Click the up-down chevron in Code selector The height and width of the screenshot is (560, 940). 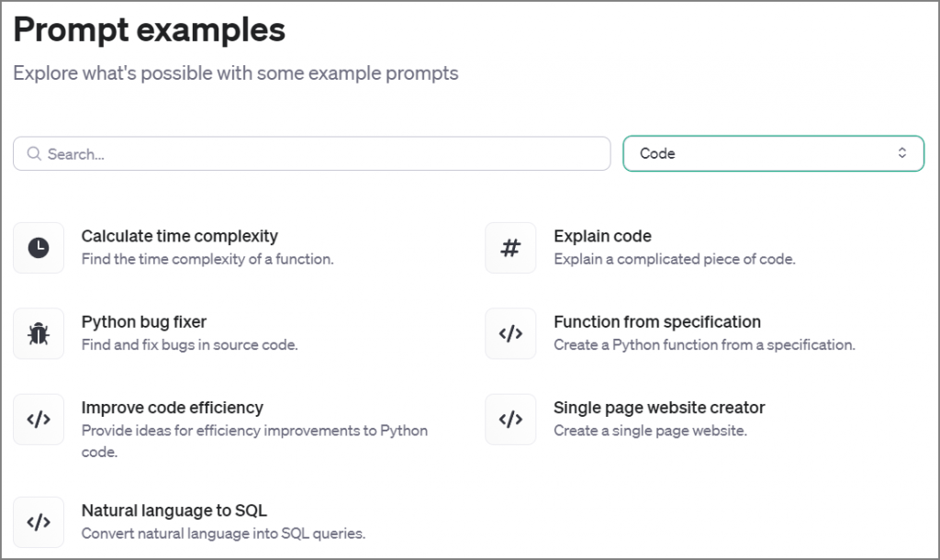[x=902, y=153]
